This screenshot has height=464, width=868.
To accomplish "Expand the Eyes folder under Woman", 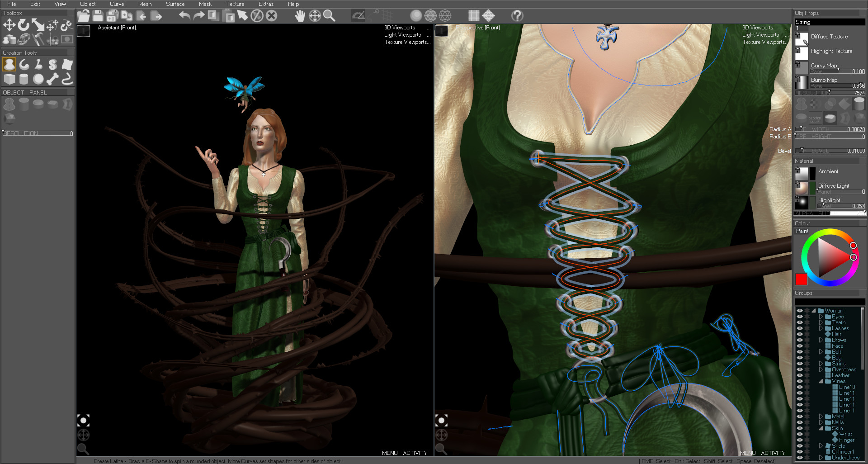I will [x=820, y=317].
